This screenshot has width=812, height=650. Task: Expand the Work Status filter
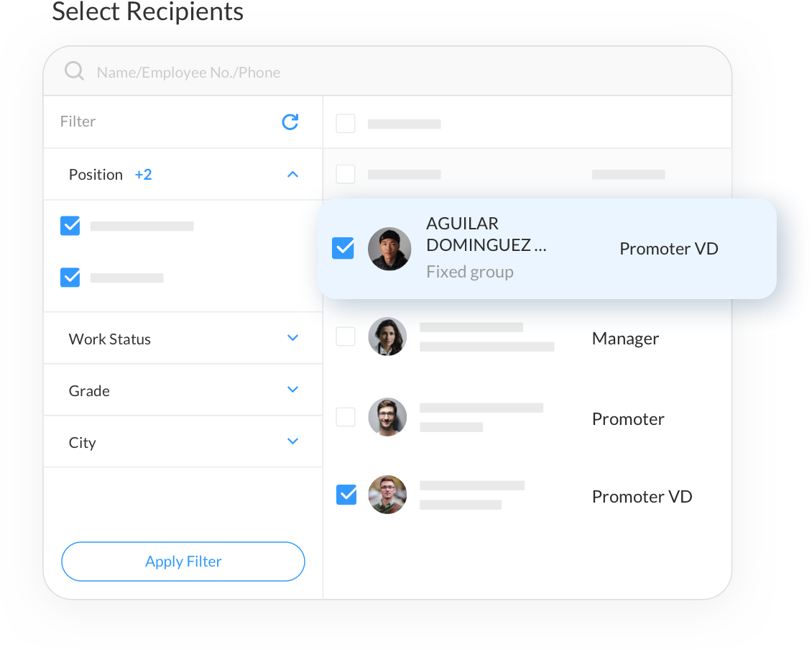point(292,338)
